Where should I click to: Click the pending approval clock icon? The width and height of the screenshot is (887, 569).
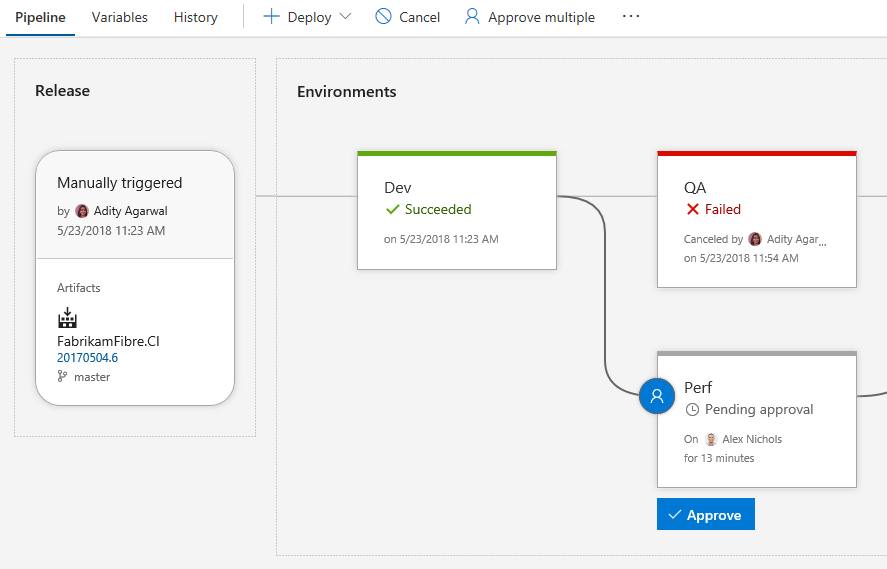(x=692, y=410)
